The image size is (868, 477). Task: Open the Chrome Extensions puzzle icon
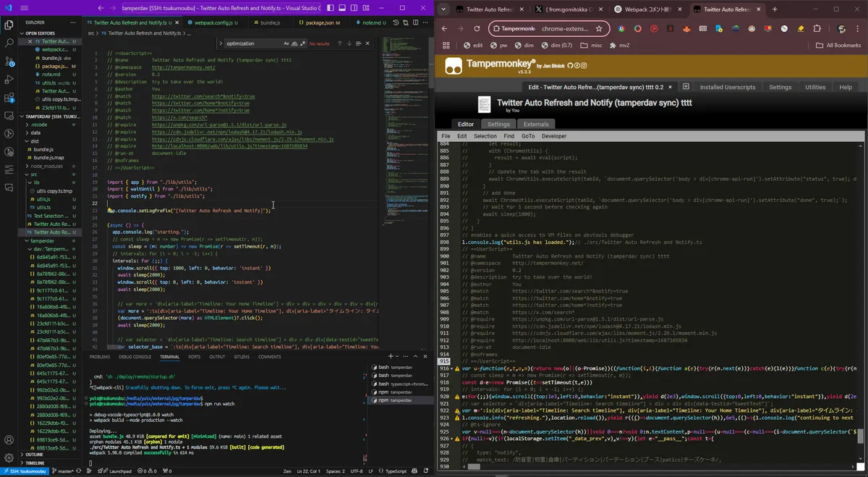(817, 29)
